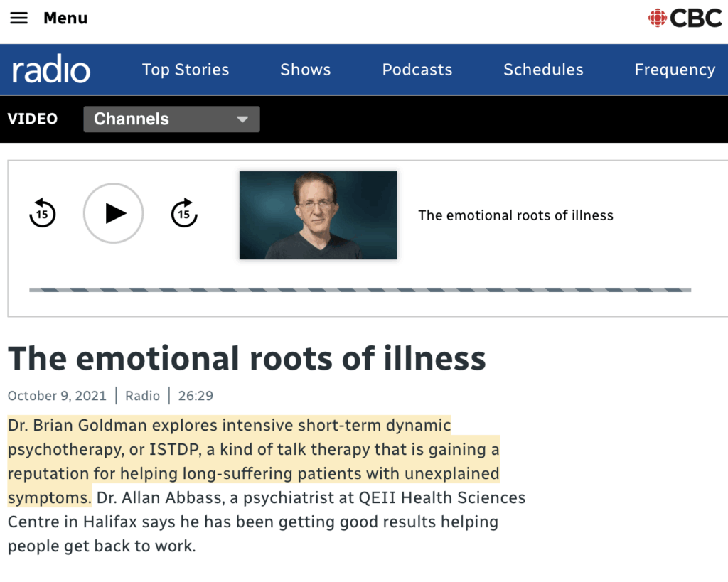Select the Frequency menu item
728x582 pixels.
pos(674,70)
